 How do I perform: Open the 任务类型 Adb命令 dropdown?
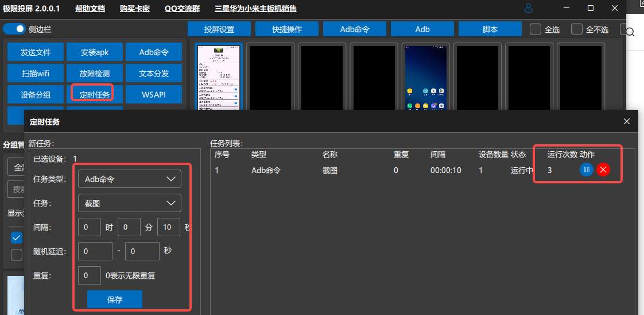pyautogui.click(x=129, y=179)
